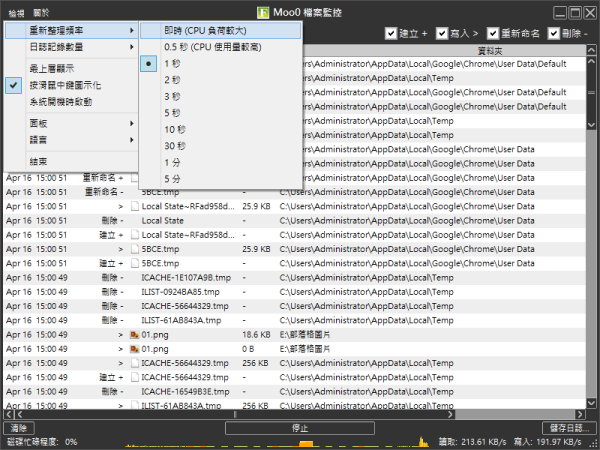Uncheck the 建立 + filter checkbox
The image size is (600, 450).
[391, 33]
